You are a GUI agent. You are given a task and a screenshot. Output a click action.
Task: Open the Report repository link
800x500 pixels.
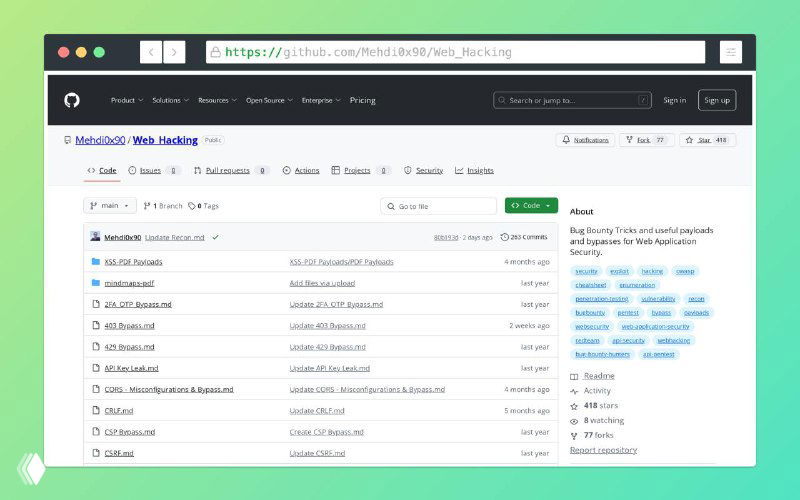(604, 450)
